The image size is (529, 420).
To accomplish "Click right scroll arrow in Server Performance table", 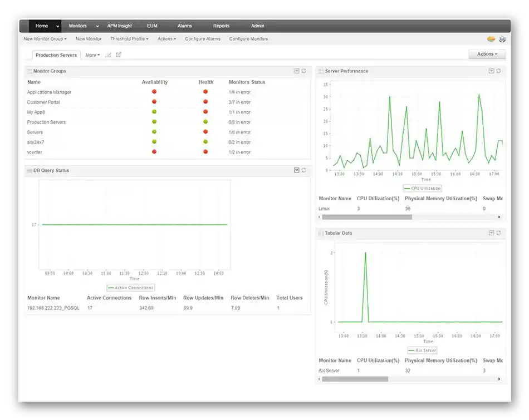I will point(499,217).
